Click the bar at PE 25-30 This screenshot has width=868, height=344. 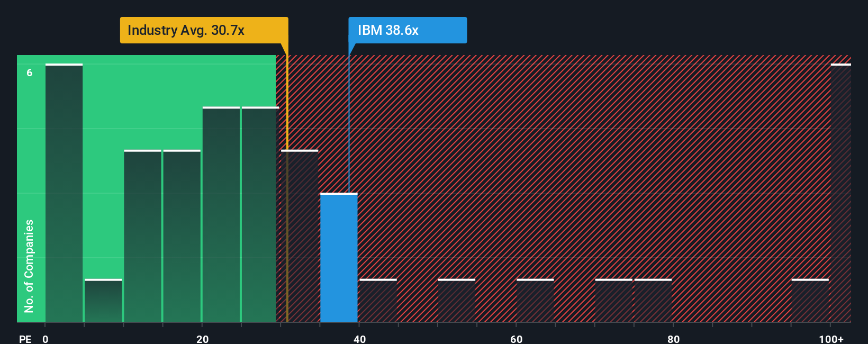(x=260, y=215)
